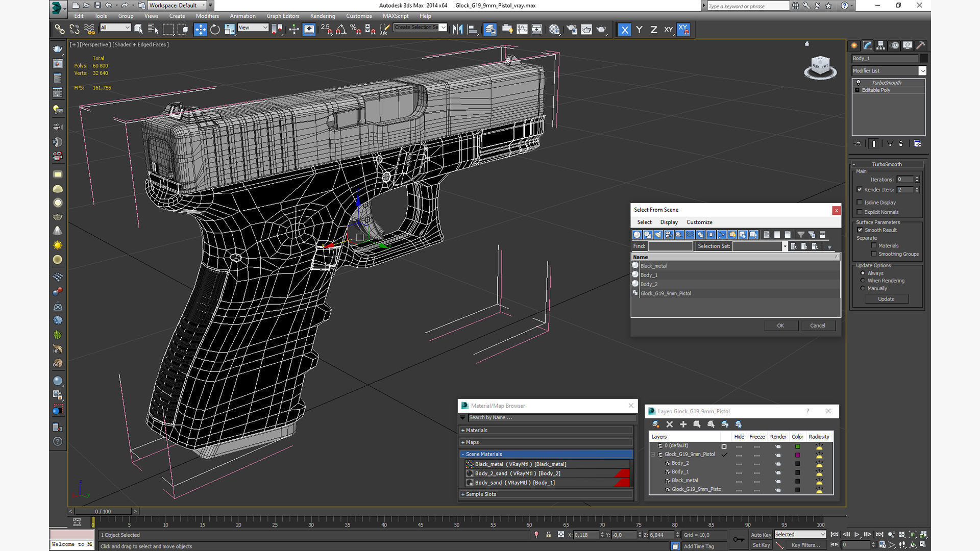Viewport: 980px width, 551px height.
Task: Toggle Display Lights filter in Select From Scene
Action: click(658, 235)
